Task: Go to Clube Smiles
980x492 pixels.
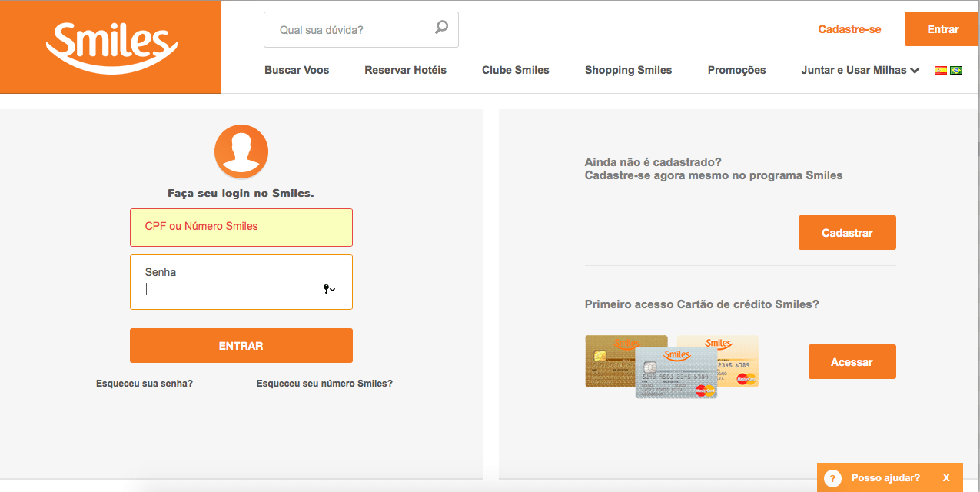Action: (516, 70)
